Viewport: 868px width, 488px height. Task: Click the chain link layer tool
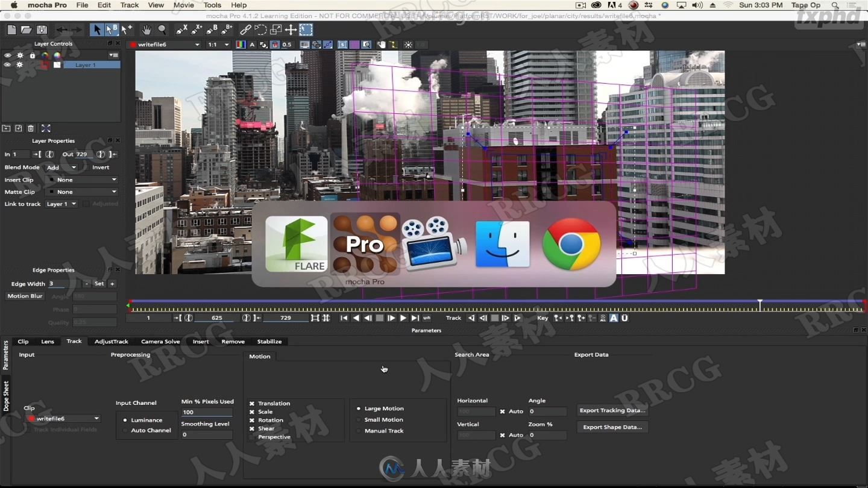click(x=245, y=30)
